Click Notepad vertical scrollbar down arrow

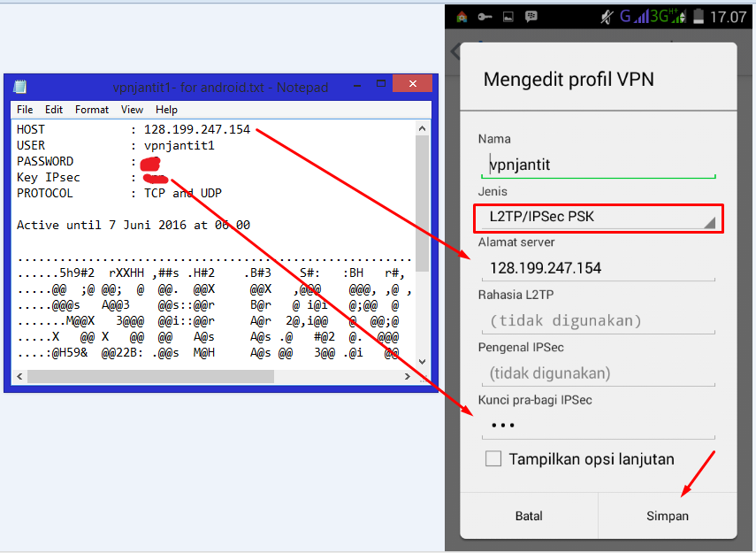(422, 361)
